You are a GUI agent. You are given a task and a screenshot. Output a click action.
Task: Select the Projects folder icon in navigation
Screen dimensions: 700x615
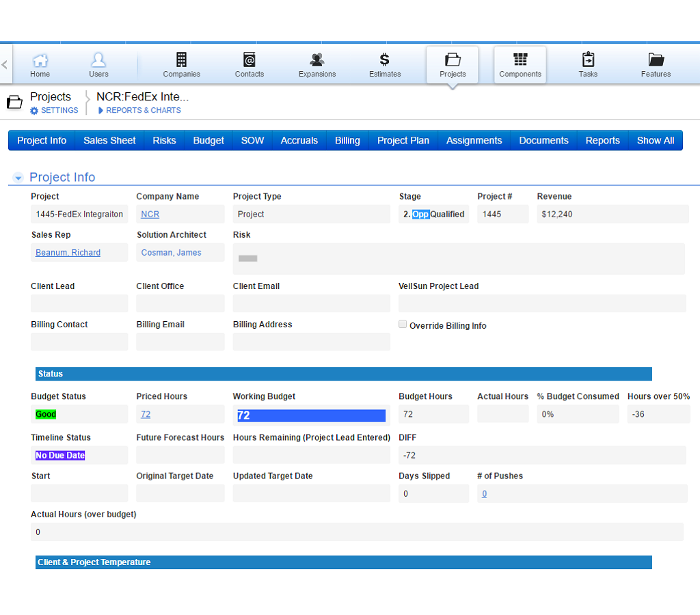(x=453, y=59)
